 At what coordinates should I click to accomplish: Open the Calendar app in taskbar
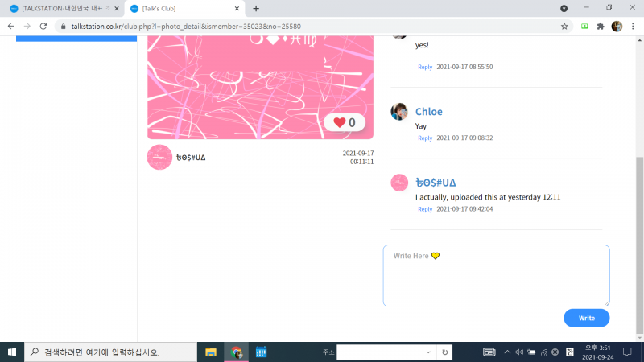[261, 352]
